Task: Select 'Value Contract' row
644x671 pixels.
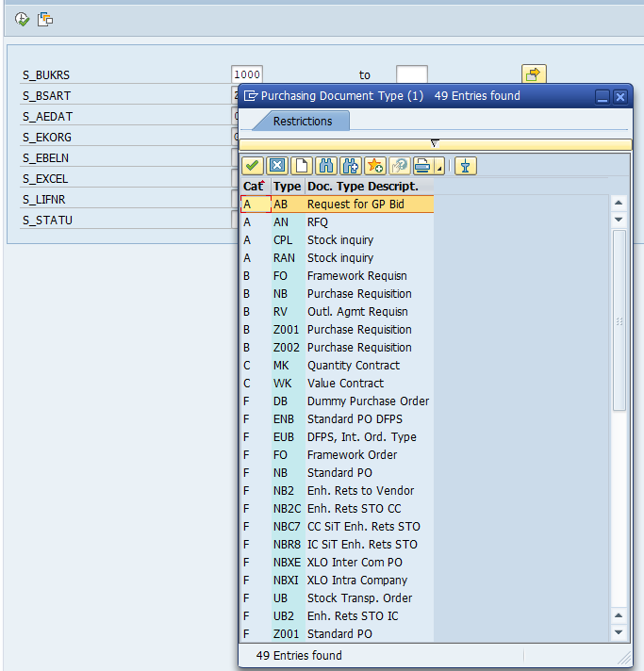Action: point(338,384)
